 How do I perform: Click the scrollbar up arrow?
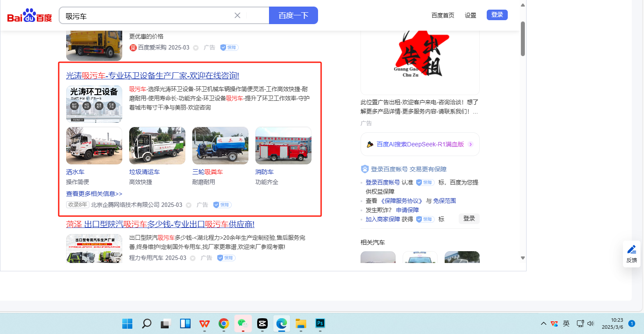coord(523,5)
